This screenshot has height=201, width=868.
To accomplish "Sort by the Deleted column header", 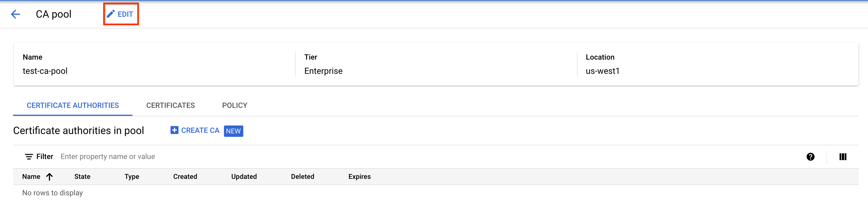I will [x=303, y=176].
